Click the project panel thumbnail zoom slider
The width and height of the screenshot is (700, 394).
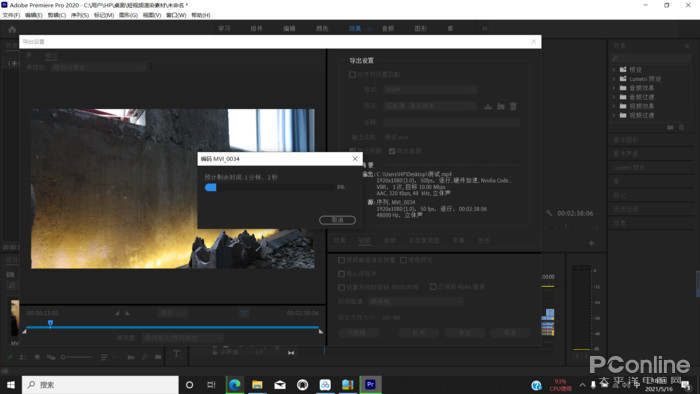77,357
